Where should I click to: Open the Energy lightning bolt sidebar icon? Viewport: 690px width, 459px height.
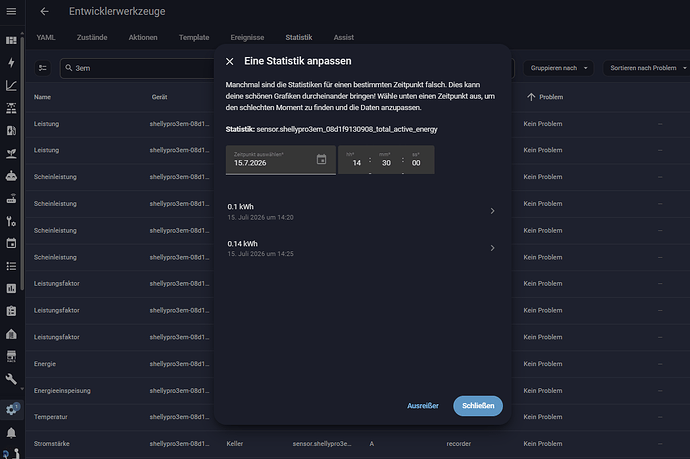(11, 62)
